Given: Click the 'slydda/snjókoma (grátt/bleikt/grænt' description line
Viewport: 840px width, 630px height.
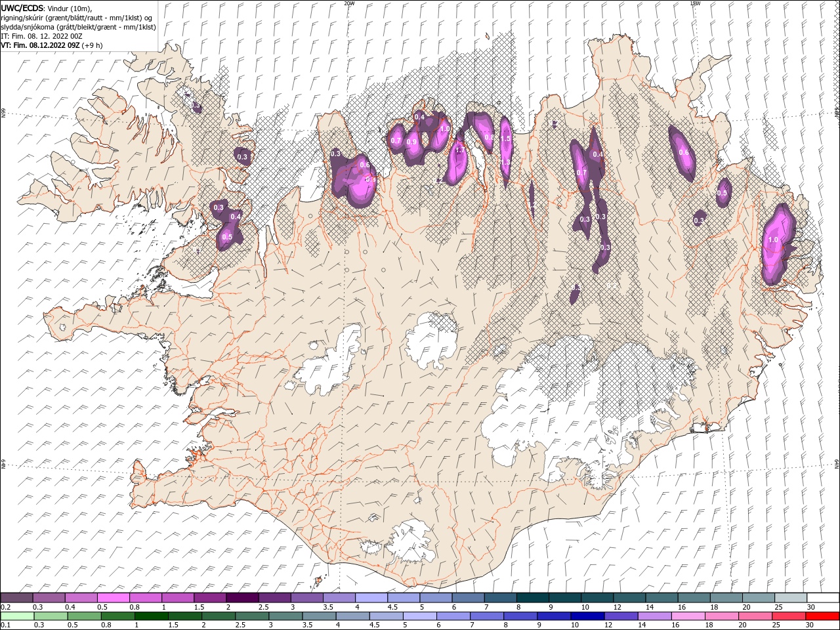Looking at the screenshot, I should (x=79, y=27).
